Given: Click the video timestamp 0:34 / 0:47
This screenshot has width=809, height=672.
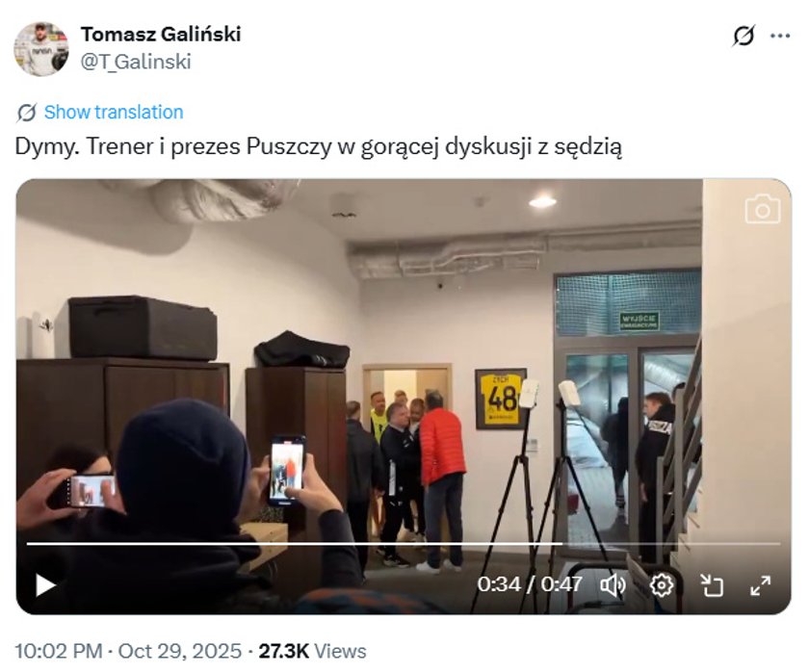Looking at the screenshot, I should point(530,584).
